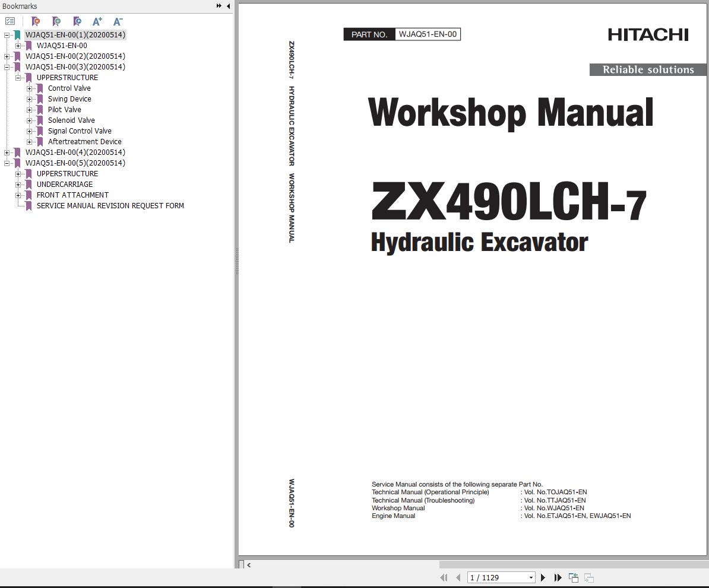Open the Pilot Valve bookmark
The height and width of the screenshot is (588, 709).
tap(65, 109)
